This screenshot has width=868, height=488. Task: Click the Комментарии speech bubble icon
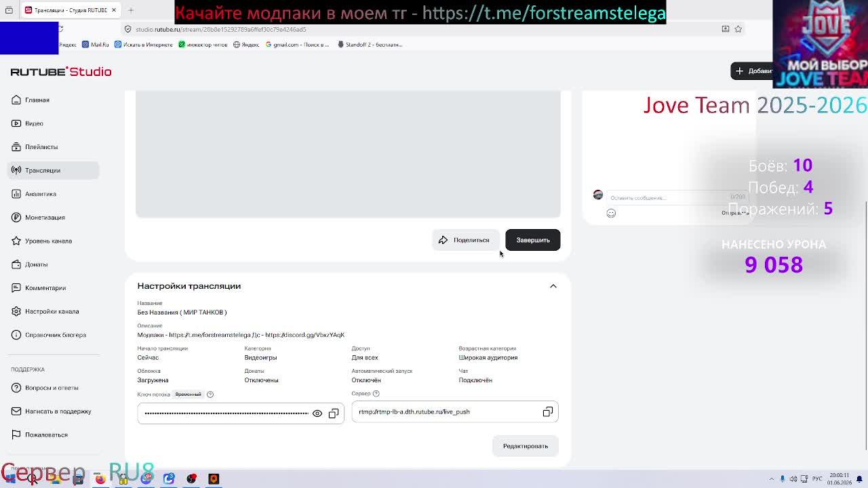[16, 287]
